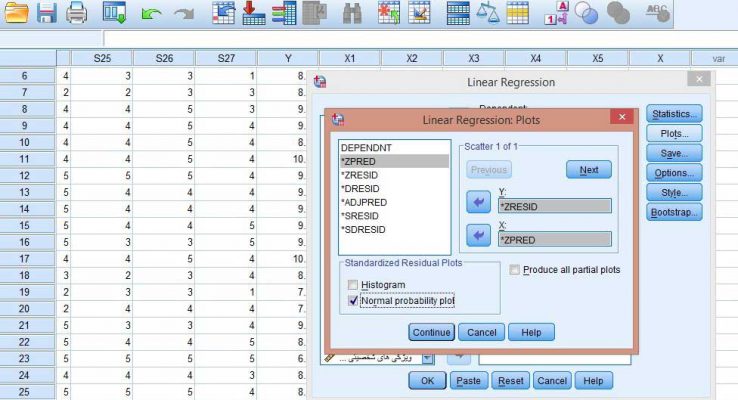Select DEPENDNT in the variable list
Image resolution: width=738 pixels, height=400 pixels.
click(x=394, y=148)
